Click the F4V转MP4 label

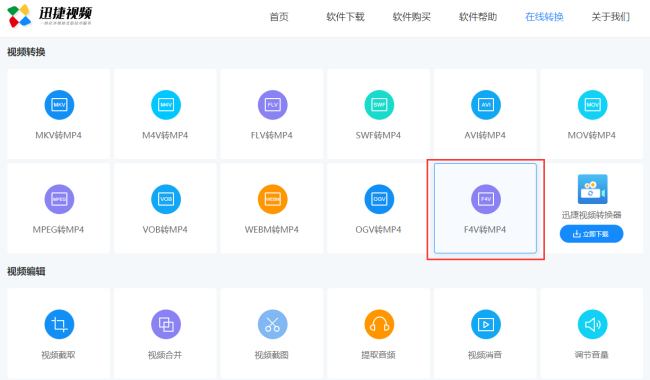pos(485,230)
